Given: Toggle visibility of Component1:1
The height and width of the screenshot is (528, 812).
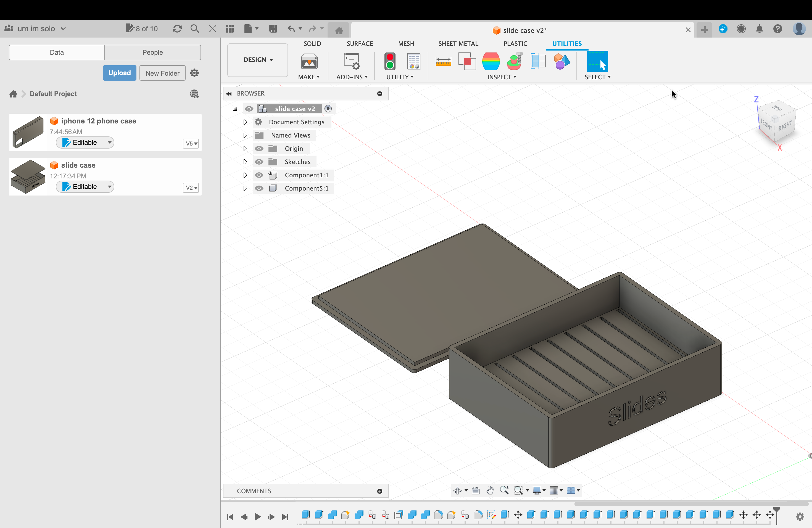Looking at the screenshot, I should 259,175.
